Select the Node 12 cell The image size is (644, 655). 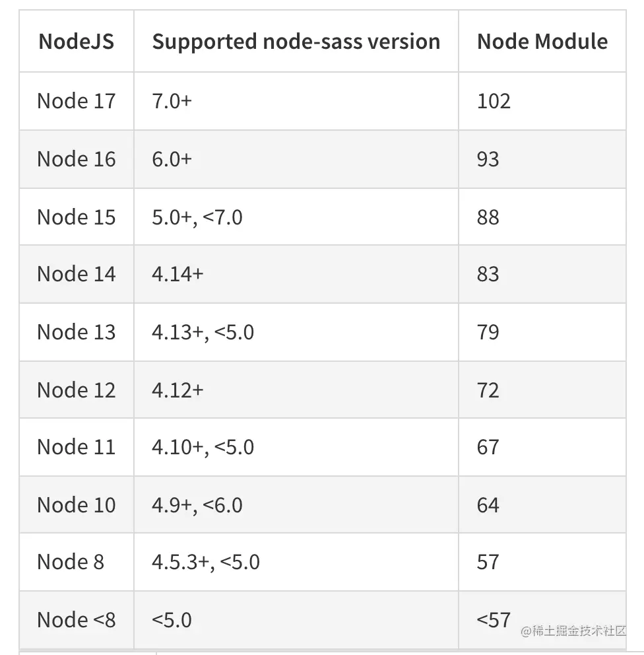tap(76, 390)
